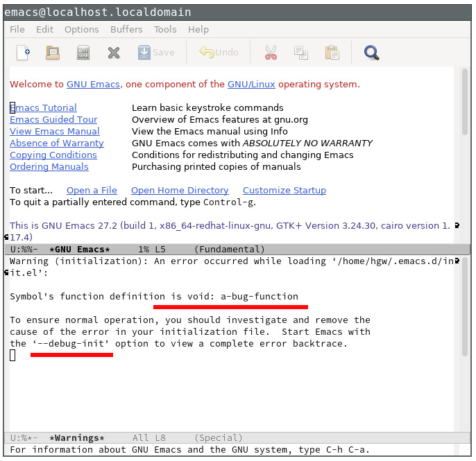Click the All L8 position indicator

coord(149,438)
